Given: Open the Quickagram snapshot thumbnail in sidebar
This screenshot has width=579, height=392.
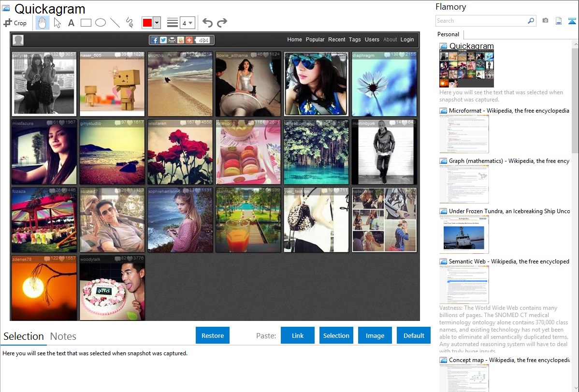Looking at the screenshot, I should click(x=466, y=69).
